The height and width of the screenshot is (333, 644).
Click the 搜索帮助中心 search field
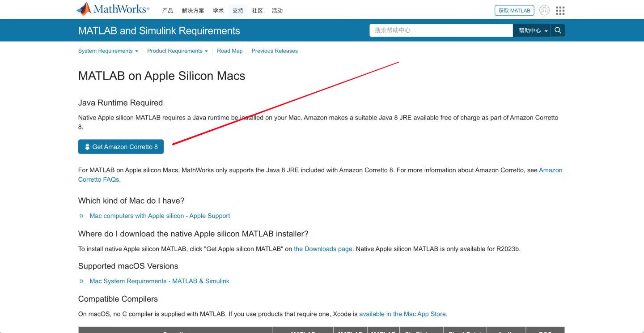point(441,30)
